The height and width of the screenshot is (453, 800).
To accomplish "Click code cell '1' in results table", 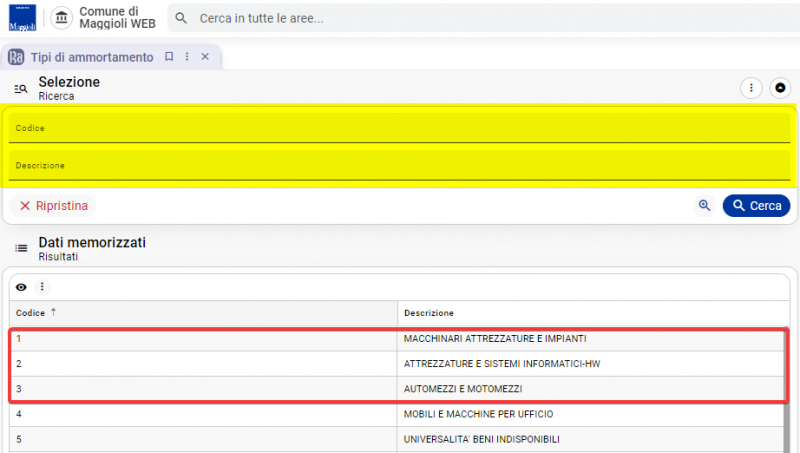I will coord(203,339).
